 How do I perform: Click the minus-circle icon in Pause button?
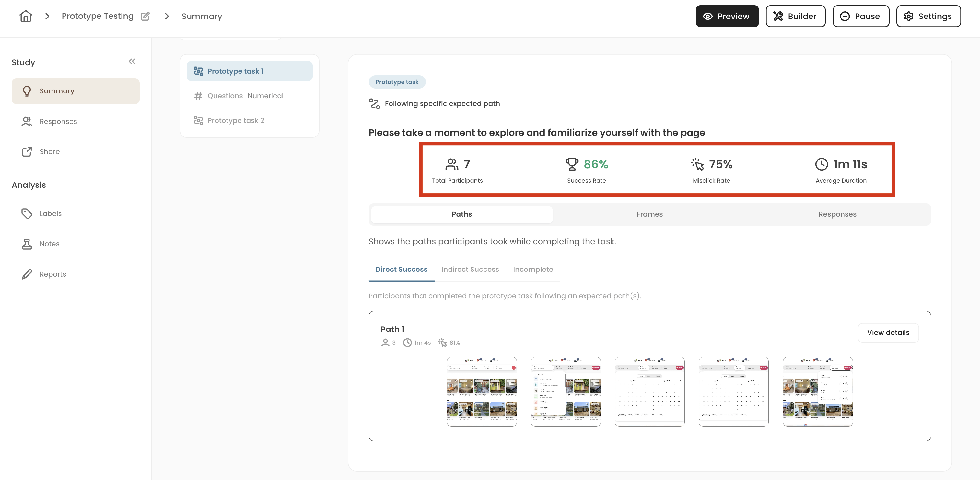coord(845,16)
